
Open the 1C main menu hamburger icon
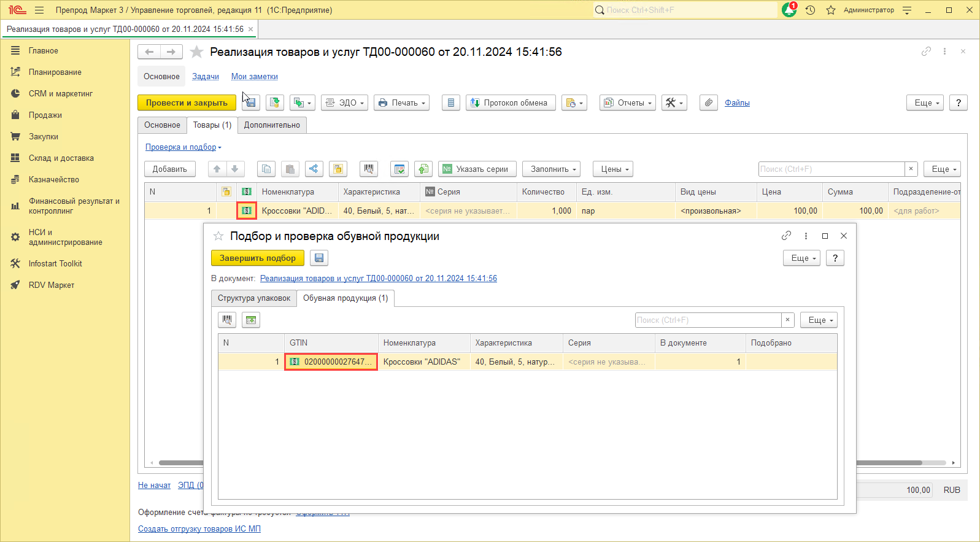[x=39, y=10]
